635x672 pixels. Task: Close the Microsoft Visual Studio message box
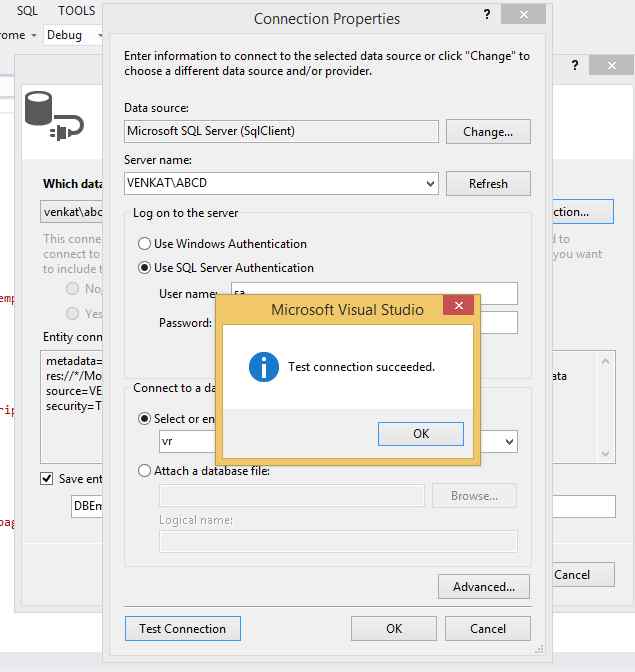click(458, 306)
